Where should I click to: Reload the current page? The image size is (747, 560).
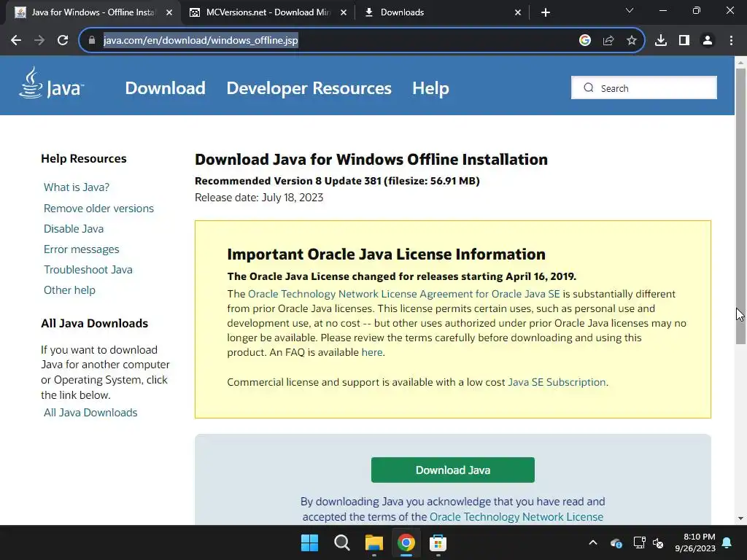click(63, 41)
